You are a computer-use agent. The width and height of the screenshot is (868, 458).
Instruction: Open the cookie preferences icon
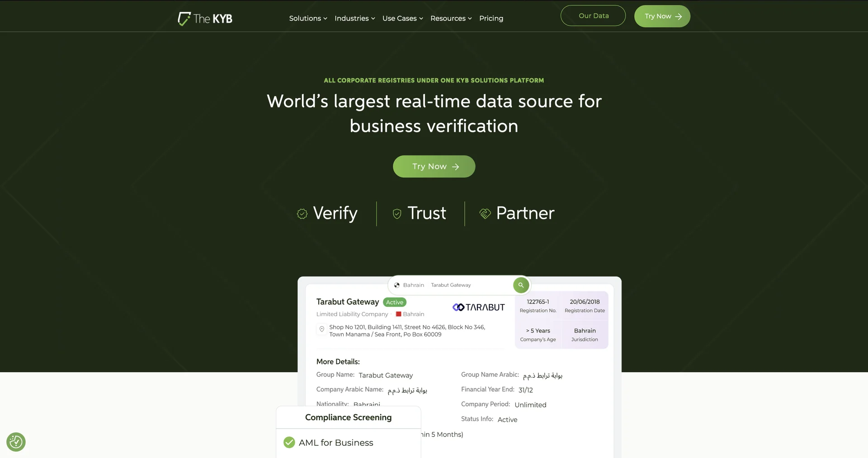point(16,442)
